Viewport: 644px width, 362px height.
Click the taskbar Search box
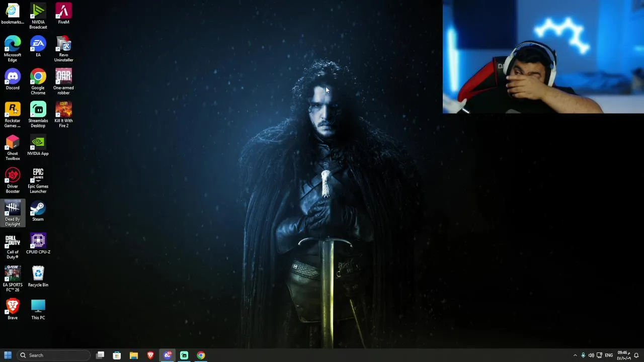(x=54, y=355)
